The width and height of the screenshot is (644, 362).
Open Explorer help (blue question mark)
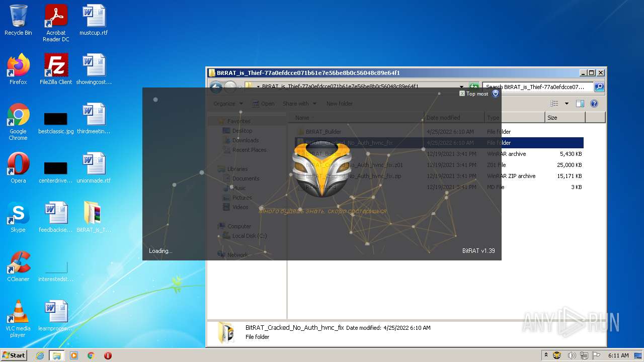pos(594,104)
